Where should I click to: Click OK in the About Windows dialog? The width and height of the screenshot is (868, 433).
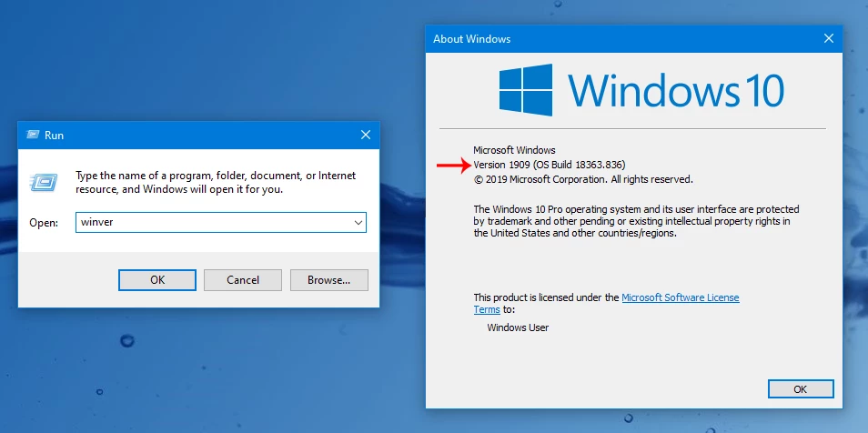801,389
